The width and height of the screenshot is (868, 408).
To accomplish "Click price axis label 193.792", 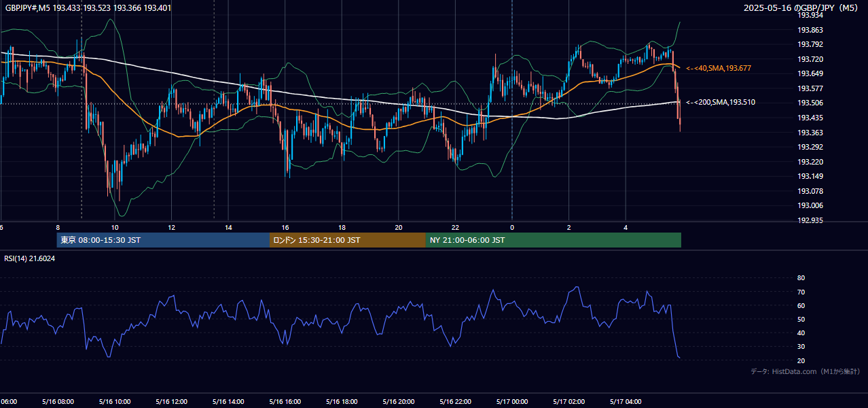I will [x=810, y=45].
